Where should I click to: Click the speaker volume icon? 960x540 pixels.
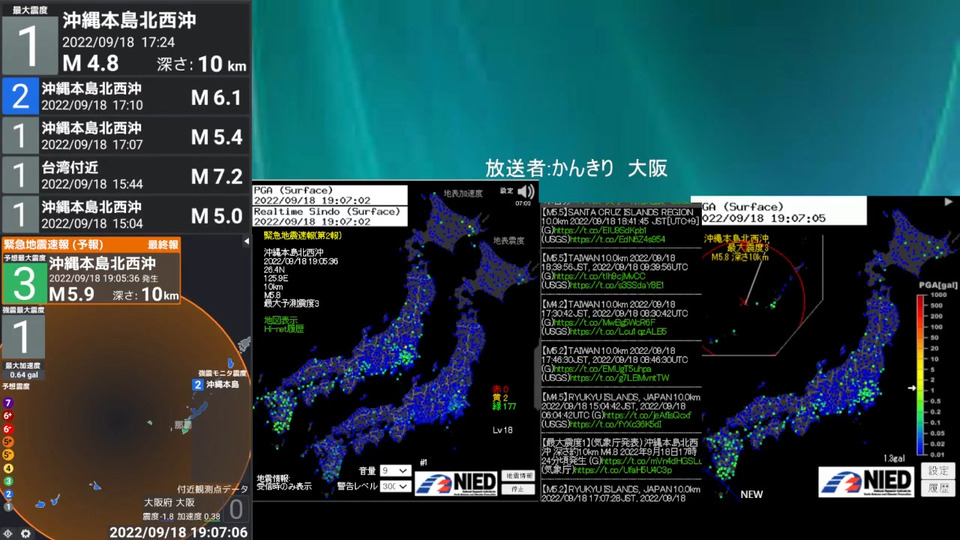tap(525, 192)
